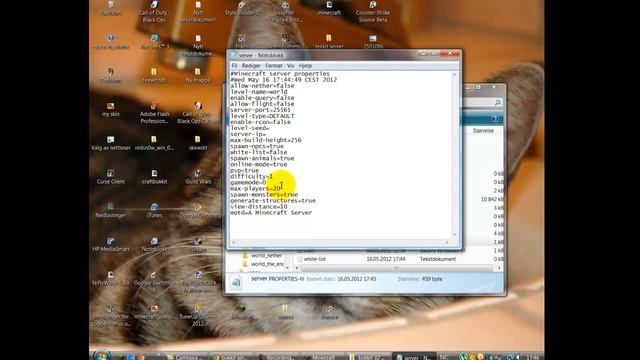
Task: Click the line max-players=20 in Notepad
Action: click(256, 189)
